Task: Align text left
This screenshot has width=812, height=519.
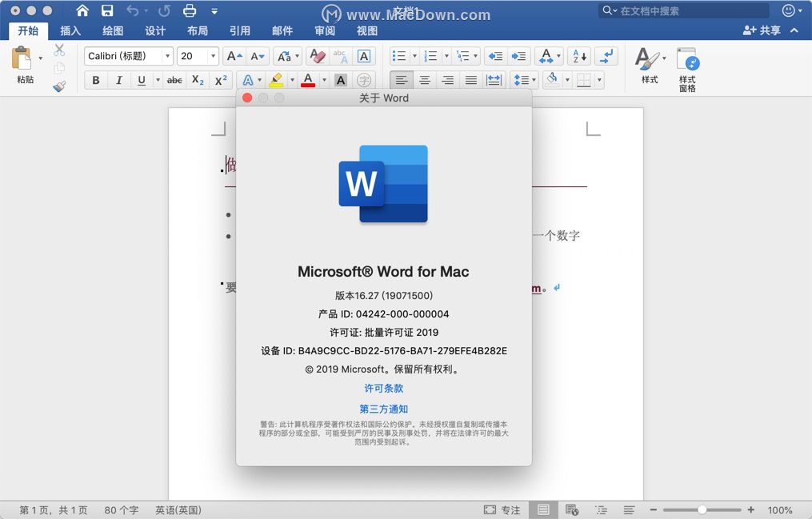Action: click(x=402, y=80)
